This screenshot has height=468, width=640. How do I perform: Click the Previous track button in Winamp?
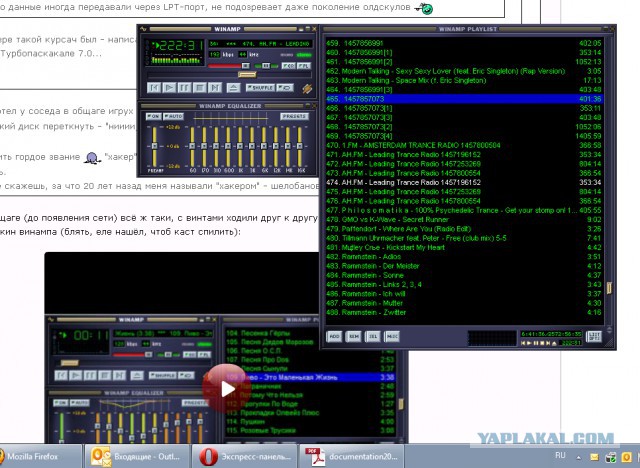point(154,88)
